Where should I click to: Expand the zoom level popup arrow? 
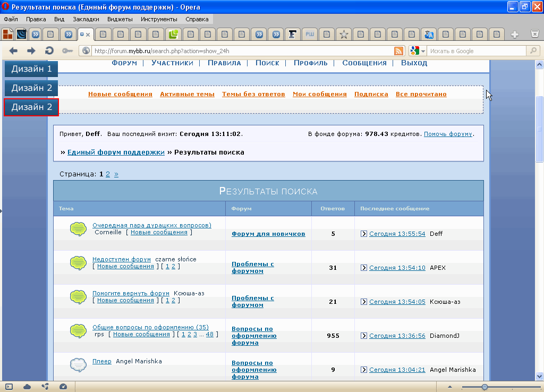pos(450,387)
